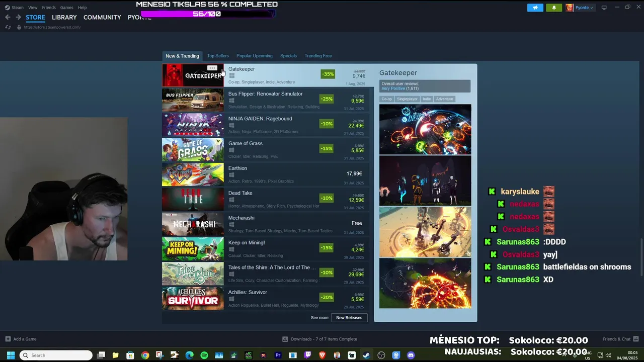Click the Adventure tag in Gatekeeper panel
This screenshot has width=644, height=362.
tap(444, 99)
